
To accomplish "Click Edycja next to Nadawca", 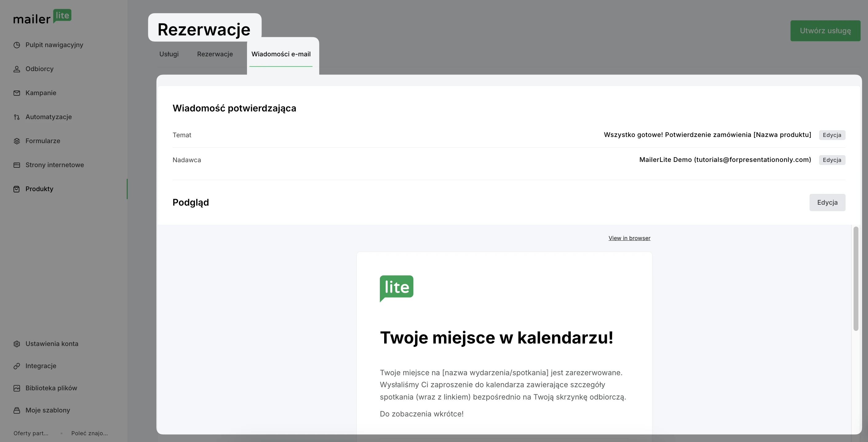I will coord(832,160).
